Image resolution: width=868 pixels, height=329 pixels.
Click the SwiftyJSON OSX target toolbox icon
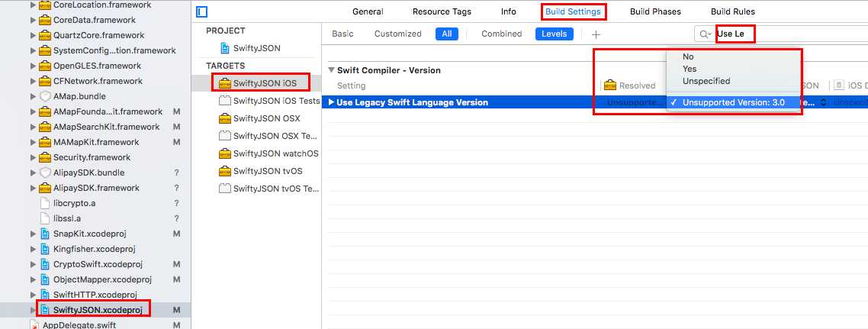225,118
